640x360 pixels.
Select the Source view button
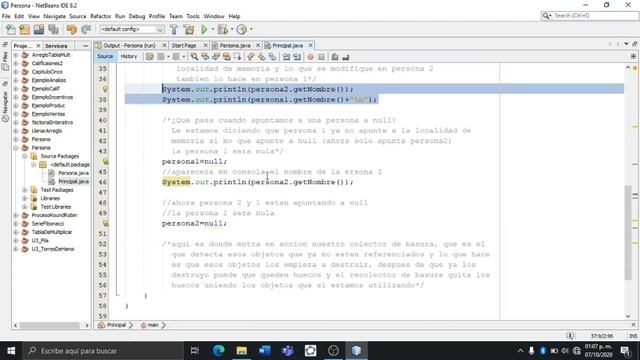pyautogui.click(x=105, y=56)
